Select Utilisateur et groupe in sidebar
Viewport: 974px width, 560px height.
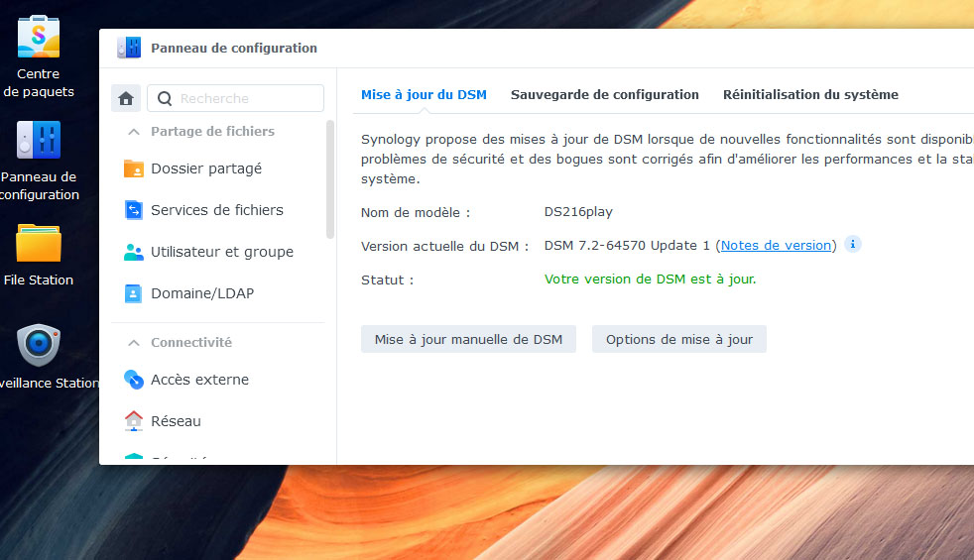(221, 252)
